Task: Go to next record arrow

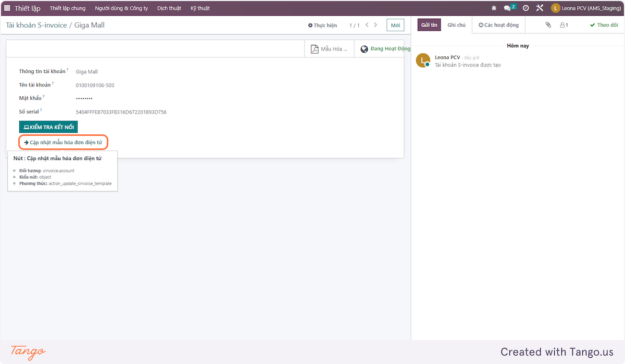Action: (377, 25)
